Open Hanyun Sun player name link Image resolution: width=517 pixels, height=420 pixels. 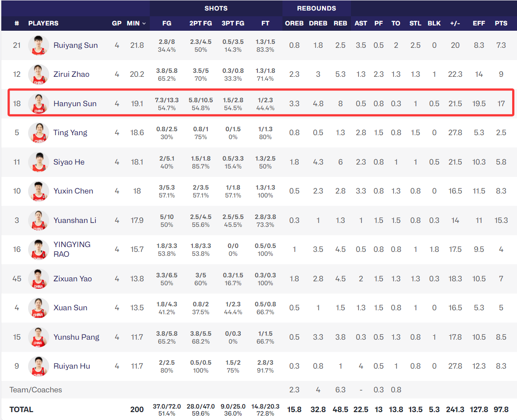point(75,104)
